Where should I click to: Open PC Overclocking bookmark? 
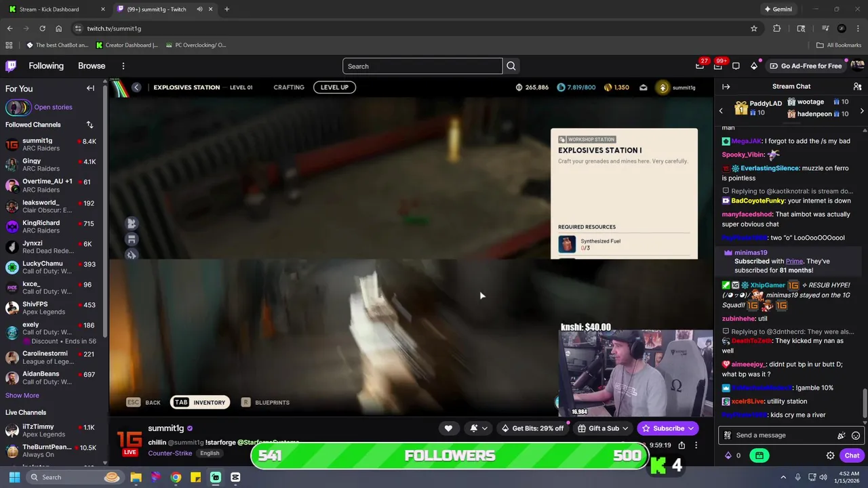[195, 45]
